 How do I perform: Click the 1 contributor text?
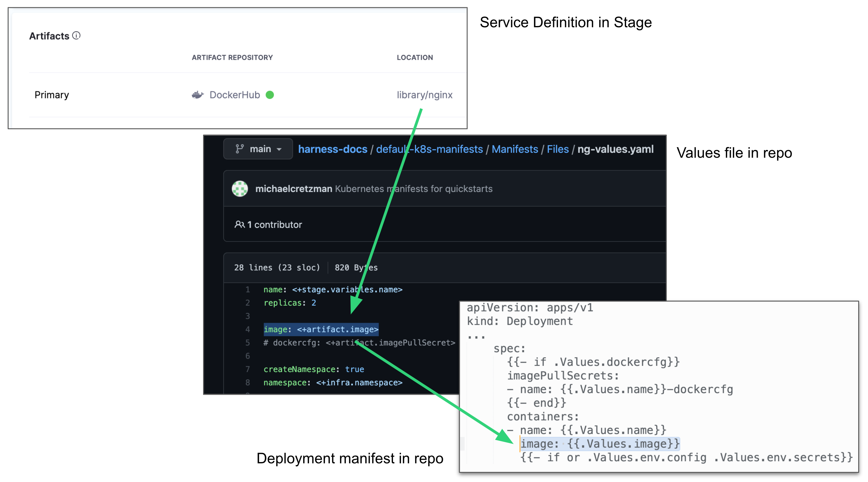(274, 225)
